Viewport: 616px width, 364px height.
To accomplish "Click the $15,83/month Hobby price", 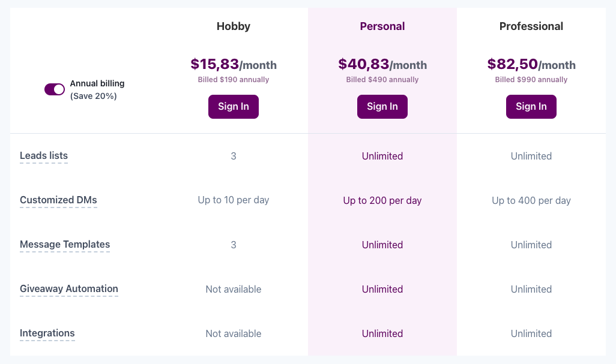I will (x=234, y=64).
